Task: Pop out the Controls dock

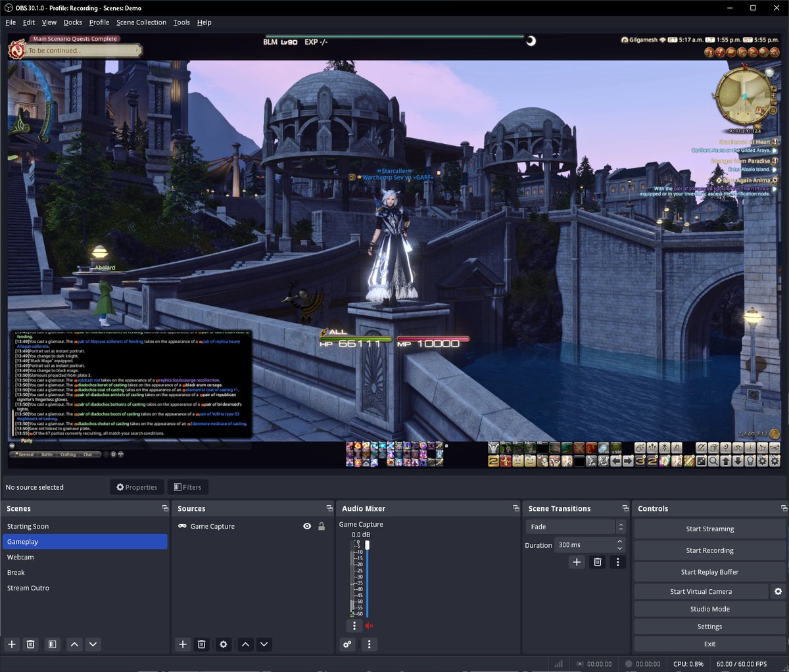Action: pos(784,508)
